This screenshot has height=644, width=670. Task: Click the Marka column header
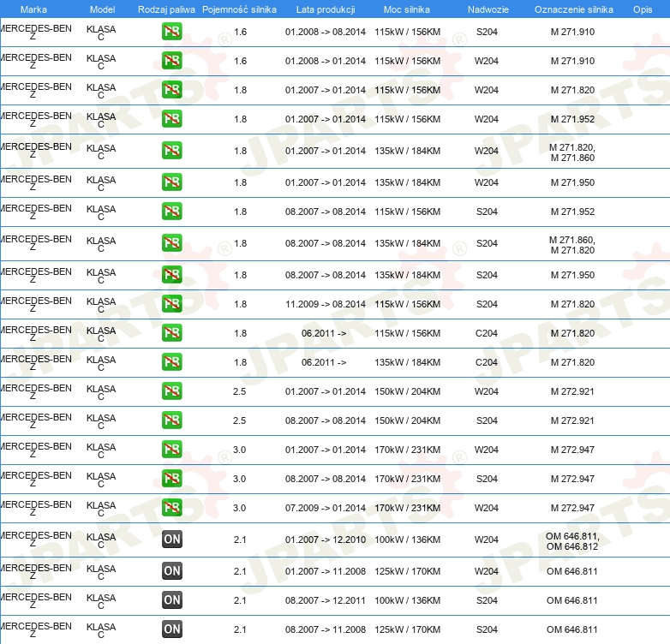click(x=33, y=9)
